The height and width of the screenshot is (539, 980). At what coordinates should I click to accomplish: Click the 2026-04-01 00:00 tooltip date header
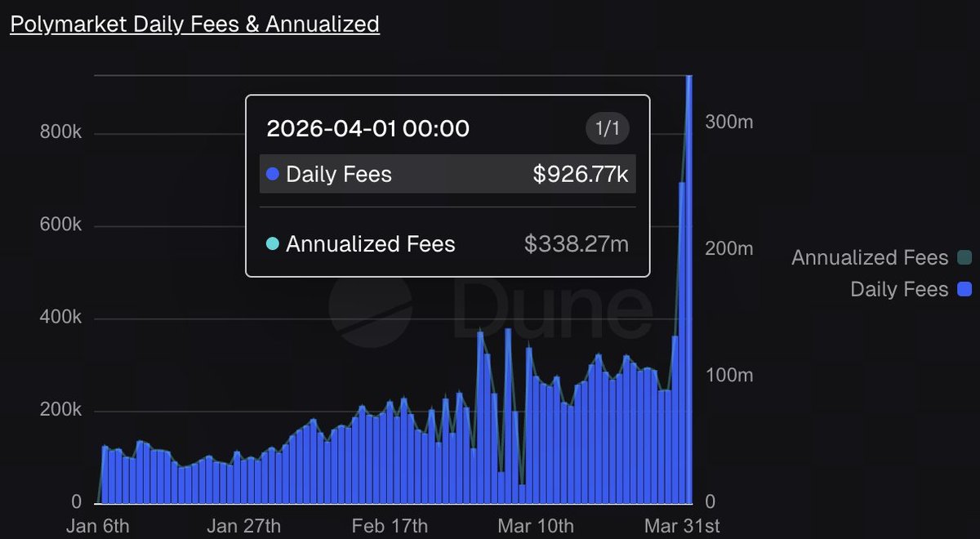[x=368, y=128]
